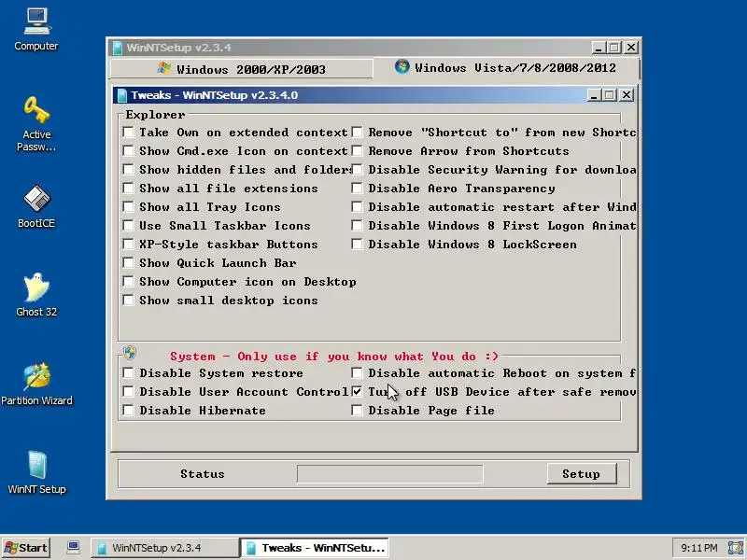Viewport: 747px width, 560px height.
Task: Open the Computer desktop icon
Action: point(36,30)
